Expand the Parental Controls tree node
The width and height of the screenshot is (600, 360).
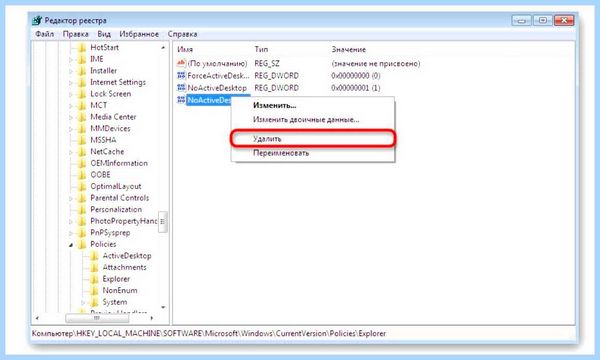pyautogui.click(x=71, y=199)
